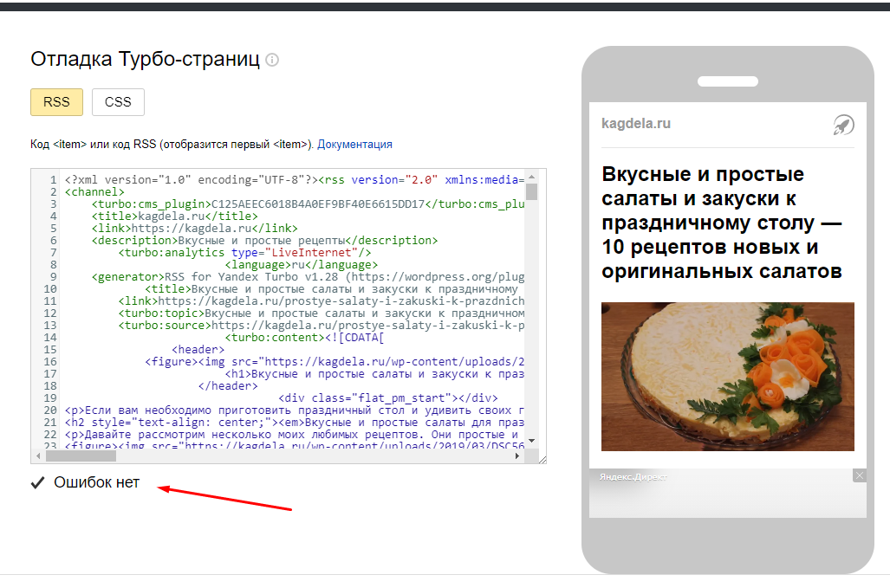The width and height of the screenshot is (890, 588).
Task: Grab the code textarea resize handle
Action: pos(542,458)
